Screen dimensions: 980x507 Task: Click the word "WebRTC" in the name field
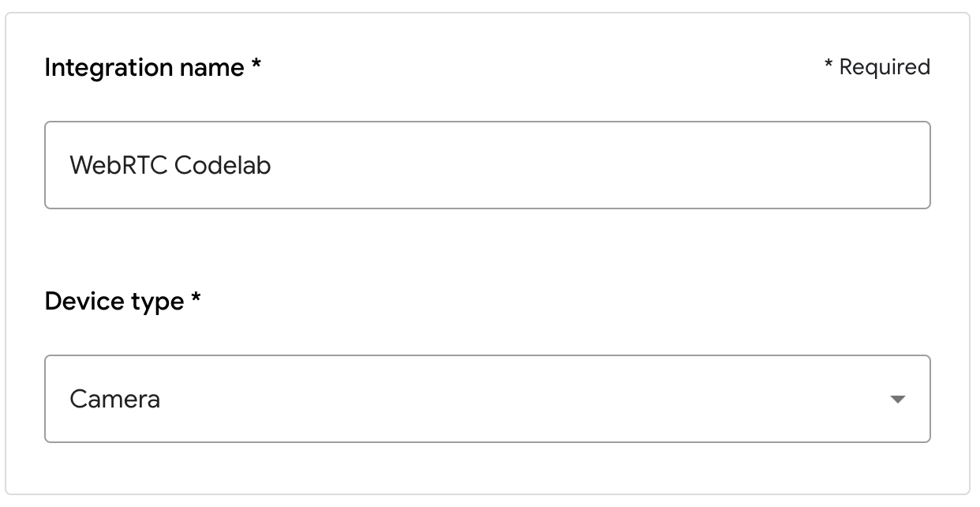point(118,165)
